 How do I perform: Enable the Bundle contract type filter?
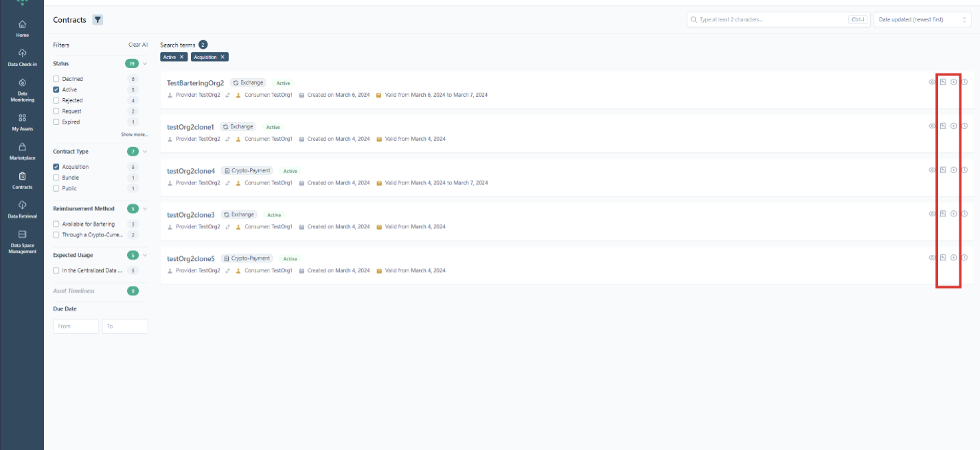(56, 178)
